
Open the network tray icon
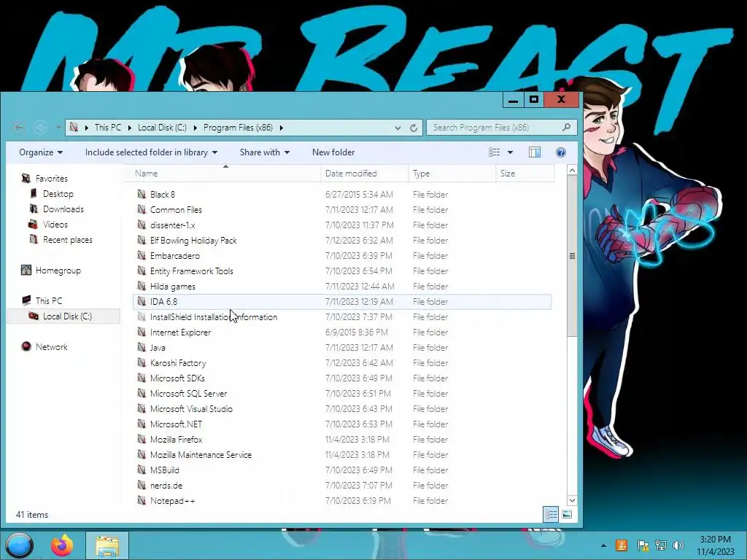click(661, 545)
